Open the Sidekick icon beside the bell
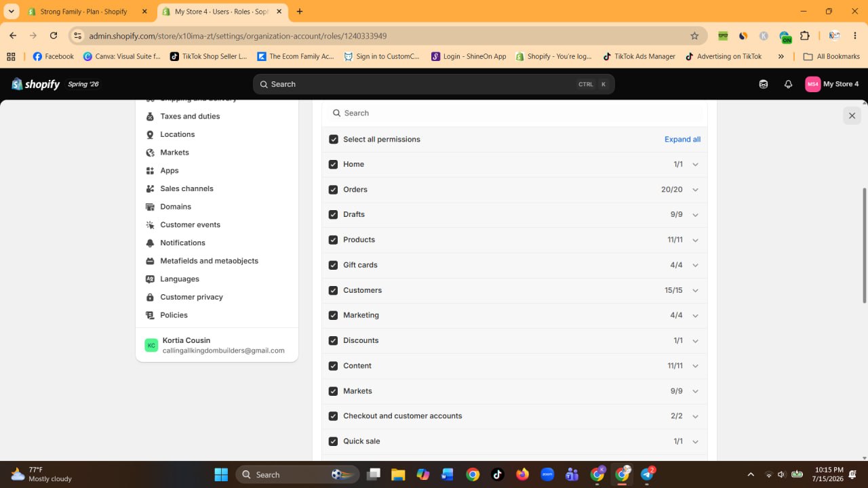Screen dimensions: 868x488 [764, 84]
